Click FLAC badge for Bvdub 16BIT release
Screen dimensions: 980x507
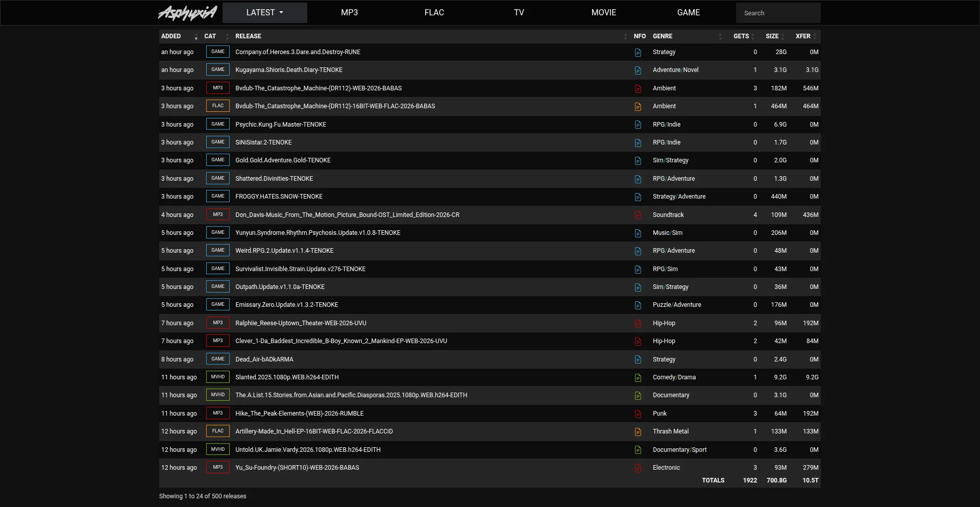tap(218, 106)
